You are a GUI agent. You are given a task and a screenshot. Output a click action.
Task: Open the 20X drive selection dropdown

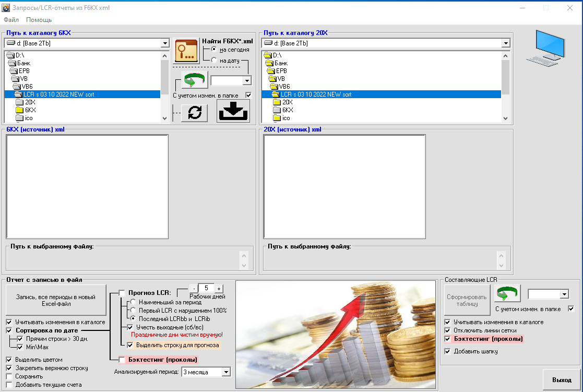pyautogui.click(x=505, y=43)
